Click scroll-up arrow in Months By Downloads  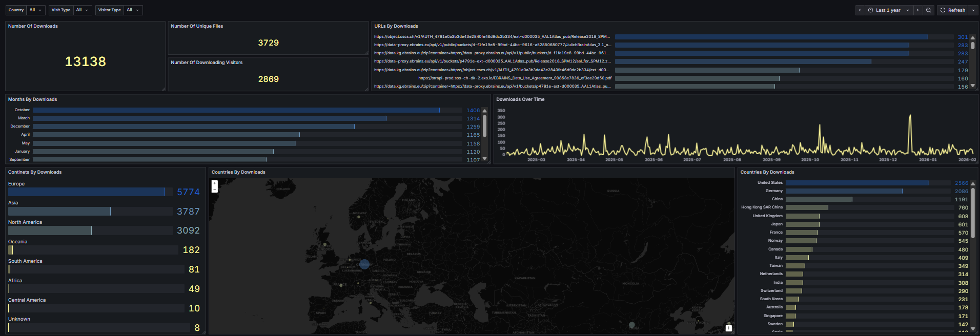point(484,111)
